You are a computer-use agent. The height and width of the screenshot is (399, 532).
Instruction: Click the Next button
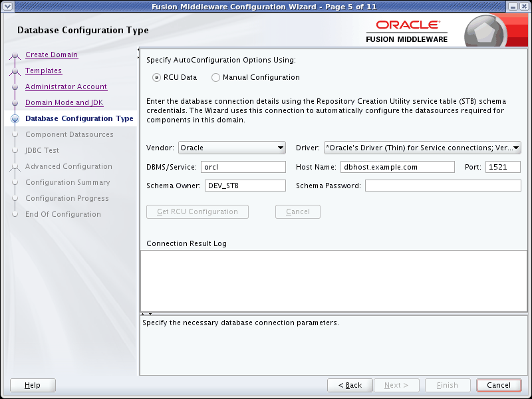pos(396,386)
